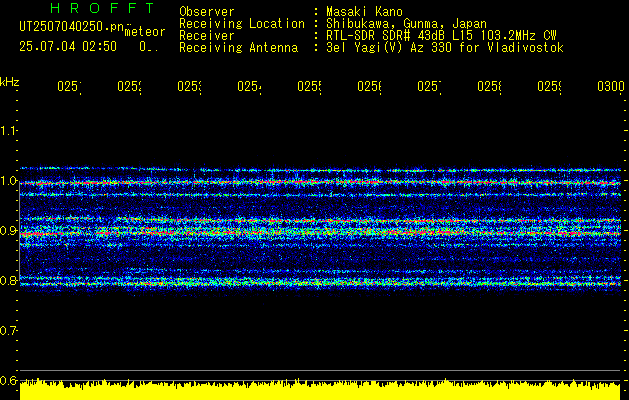Click the 0253 time axis label
The width and height of the screenshot is (629, 400).
coord(189,87)
